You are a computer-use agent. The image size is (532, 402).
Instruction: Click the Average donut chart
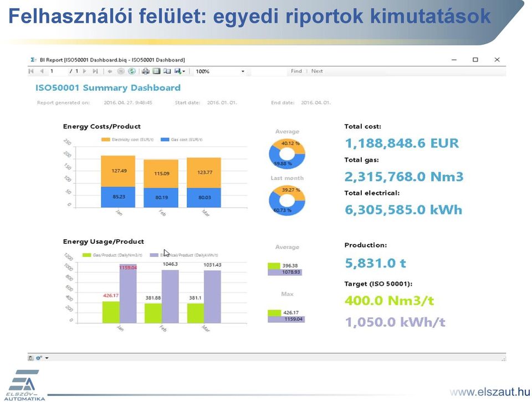[x=287, y=154]
